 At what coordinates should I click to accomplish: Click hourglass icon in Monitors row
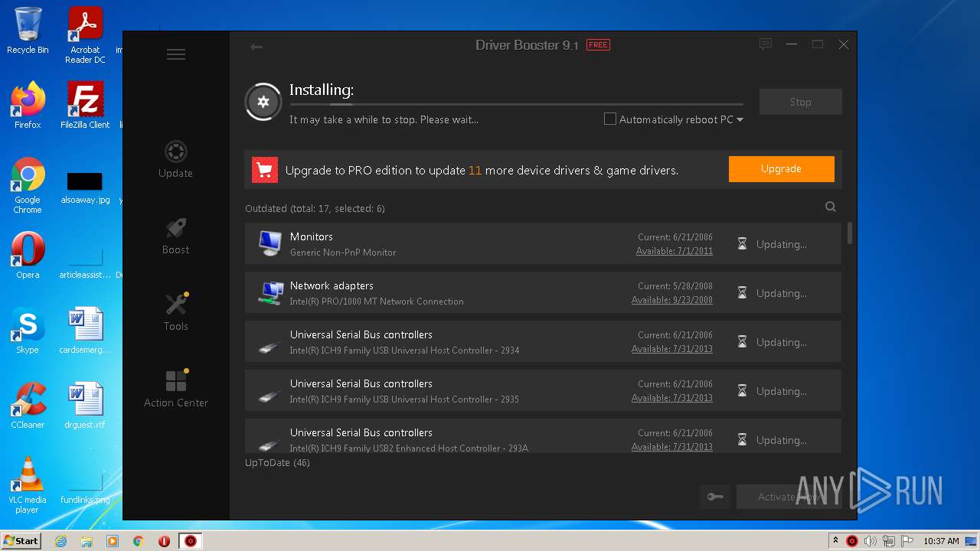tap(742, 244)
